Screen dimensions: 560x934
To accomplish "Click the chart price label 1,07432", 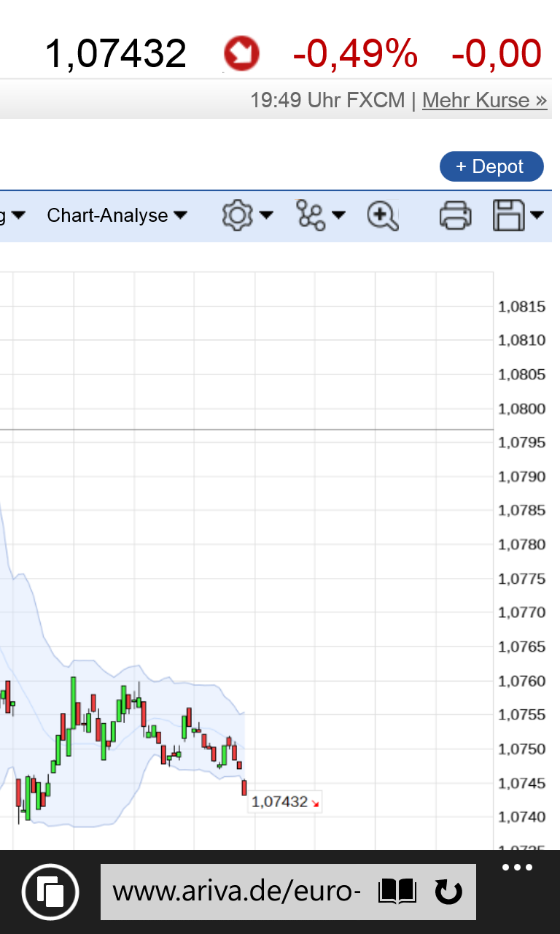I will [x=285, y=802].
